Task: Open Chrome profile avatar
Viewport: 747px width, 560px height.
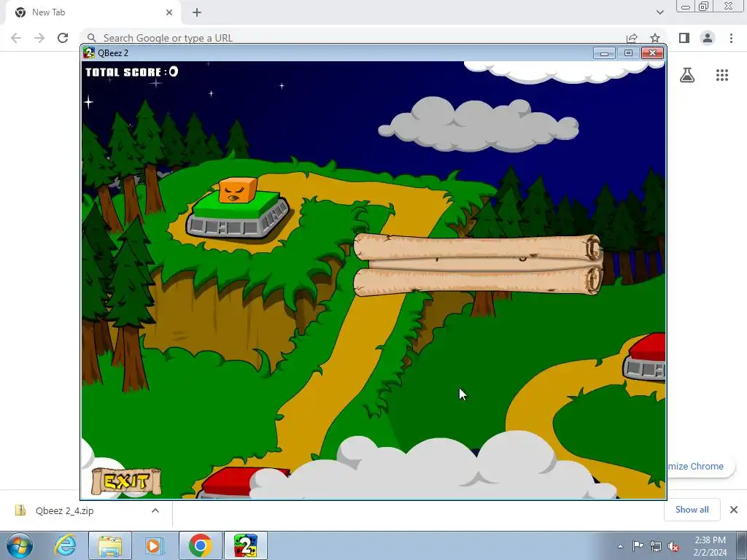Action: tap(708, 38)
